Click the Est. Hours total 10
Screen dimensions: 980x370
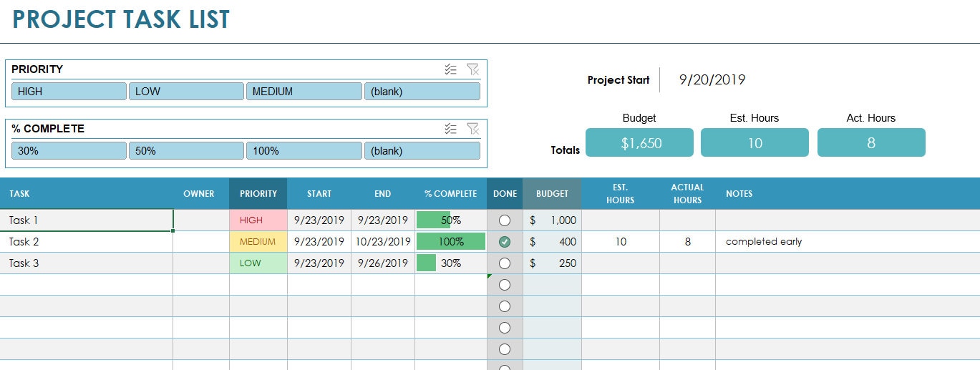[x=755, y=142]
